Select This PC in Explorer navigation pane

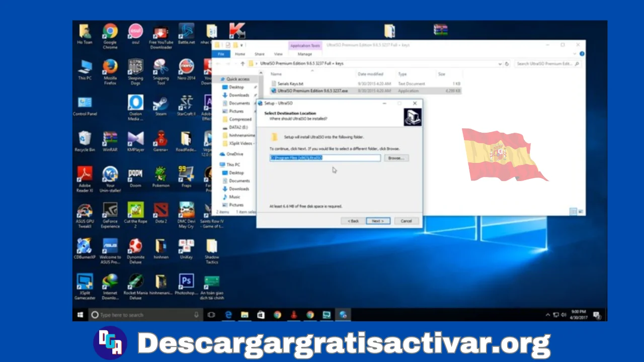pos(233,164)
